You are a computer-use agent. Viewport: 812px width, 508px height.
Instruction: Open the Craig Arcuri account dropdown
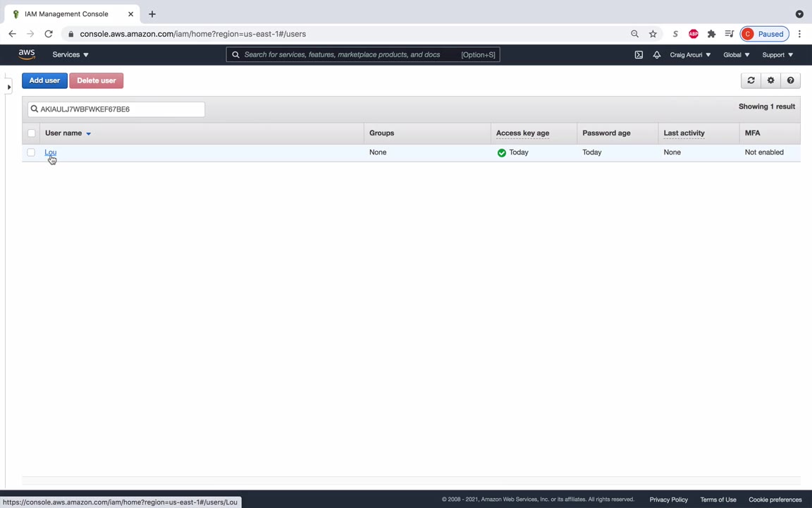690,55
